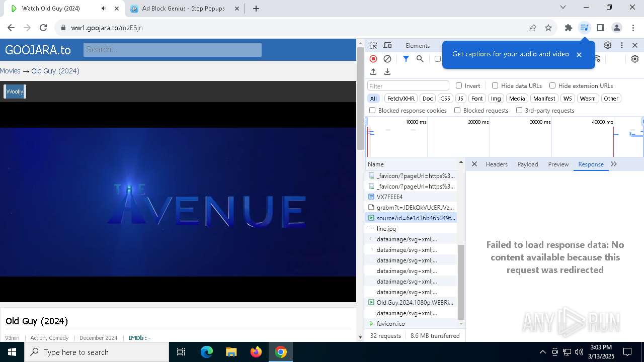
Task: Open DevTools settings gear
Action: (x=608, y=45)
